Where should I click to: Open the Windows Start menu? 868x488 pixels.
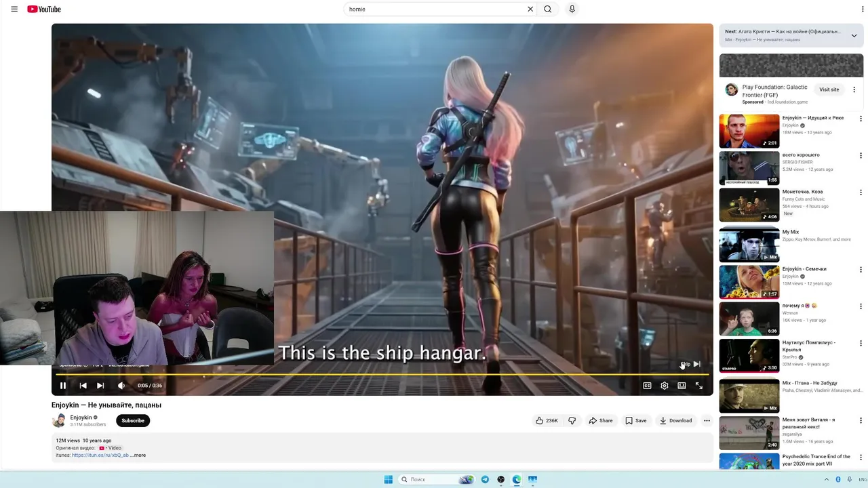(388, 479)
